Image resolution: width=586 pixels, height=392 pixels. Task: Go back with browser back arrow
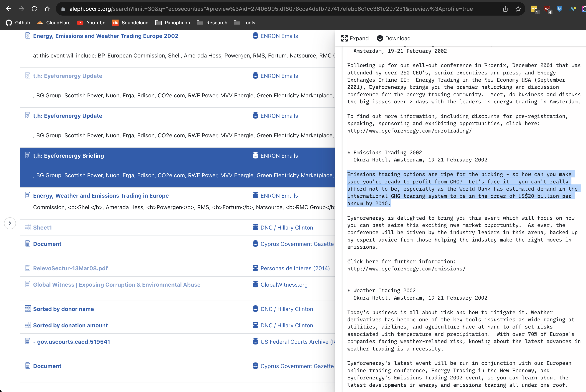9,9
